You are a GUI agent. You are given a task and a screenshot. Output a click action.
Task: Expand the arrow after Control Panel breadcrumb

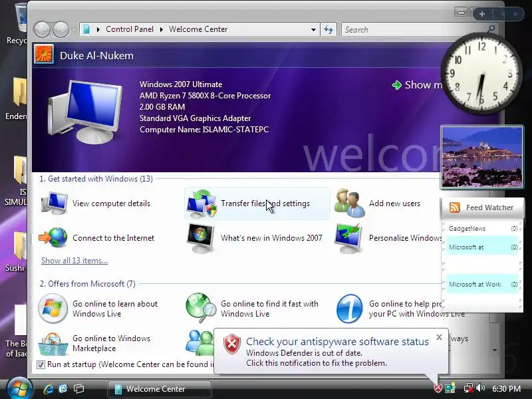(162, 29)
